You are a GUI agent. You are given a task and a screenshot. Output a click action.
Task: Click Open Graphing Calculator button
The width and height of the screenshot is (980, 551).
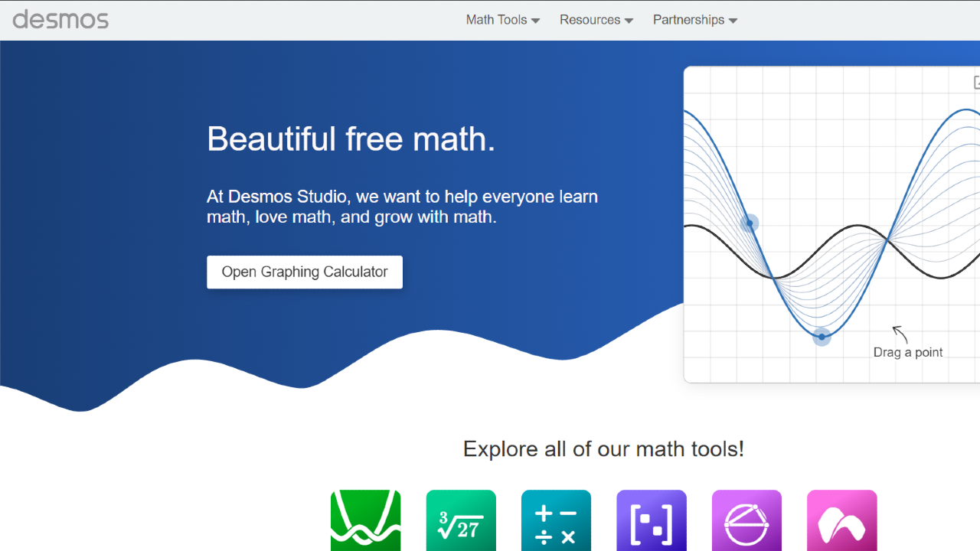tap(305, 272)
